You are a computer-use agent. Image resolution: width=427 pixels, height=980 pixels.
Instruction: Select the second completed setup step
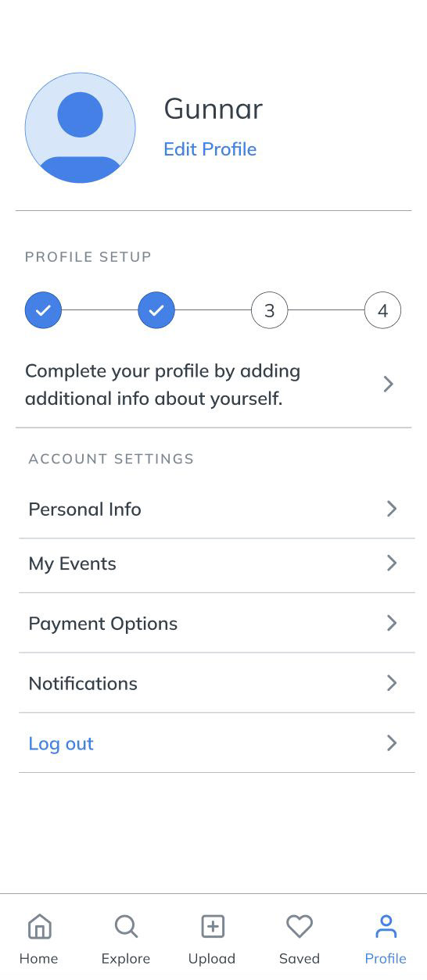[156, 310]
